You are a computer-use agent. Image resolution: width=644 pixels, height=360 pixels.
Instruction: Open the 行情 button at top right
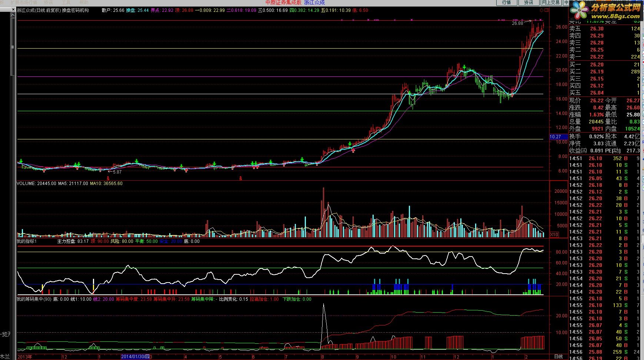(x=507, y=3)
